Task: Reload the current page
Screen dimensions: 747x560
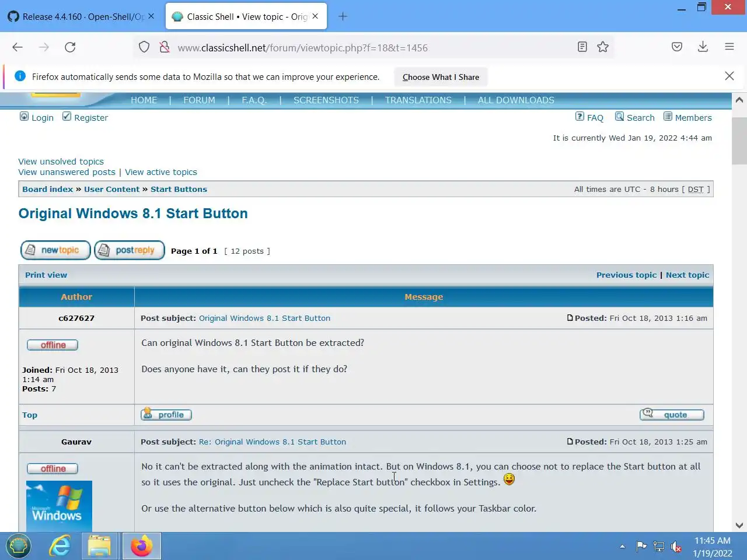Action: click(70, 47)
